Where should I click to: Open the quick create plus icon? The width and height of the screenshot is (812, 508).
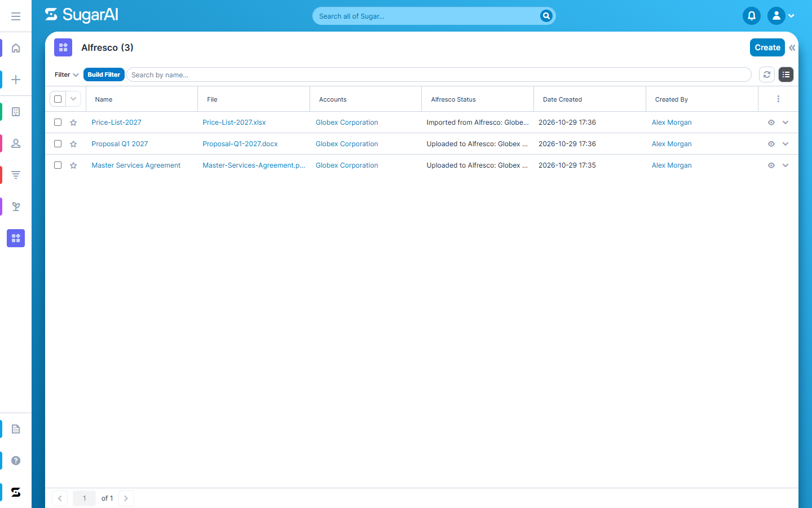click(x=16, y=80)
